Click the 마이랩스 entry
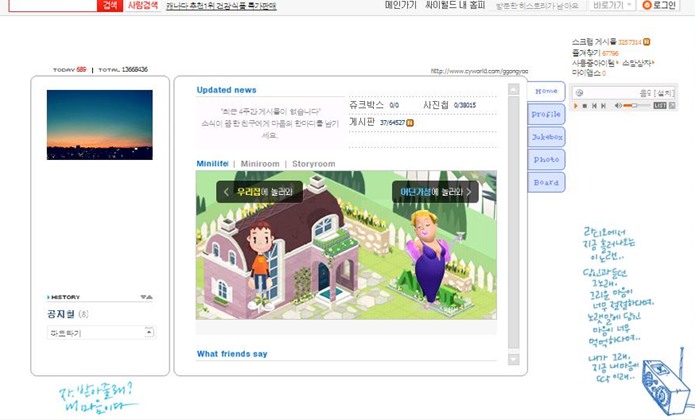 tap(589, 73)
